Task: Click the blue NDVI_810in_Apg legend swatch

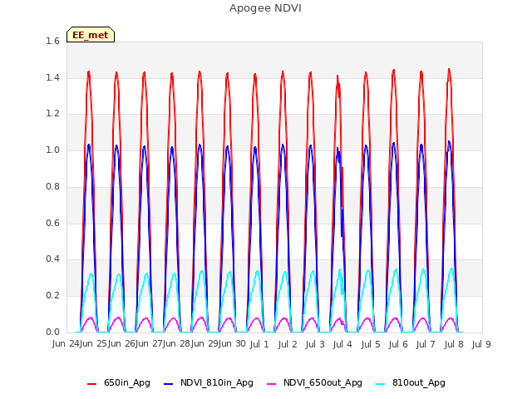Action: pyautogui.click(x=168, y=384)
